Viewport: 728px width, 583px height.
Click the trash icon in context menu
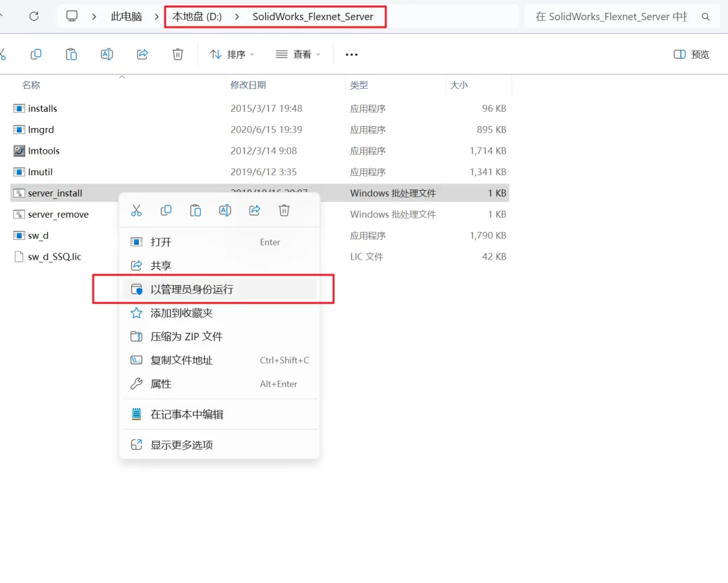284,210
